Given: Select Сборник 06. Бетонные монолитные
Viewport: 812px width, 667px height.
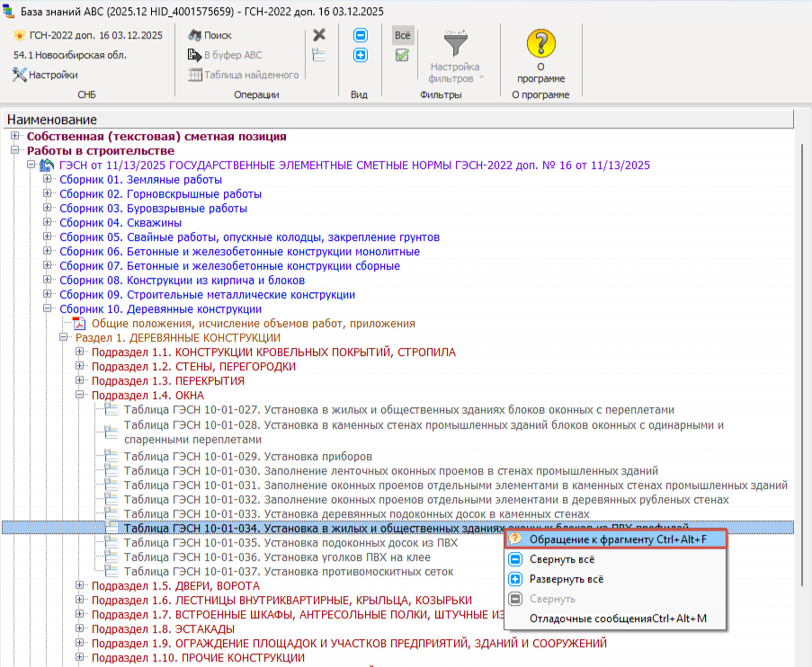Looking at the screenshot, I should pos(240,252).
